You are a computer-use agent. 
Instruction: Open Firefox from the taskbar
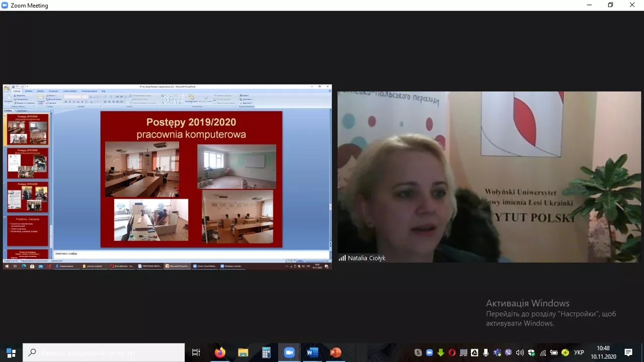220,352
